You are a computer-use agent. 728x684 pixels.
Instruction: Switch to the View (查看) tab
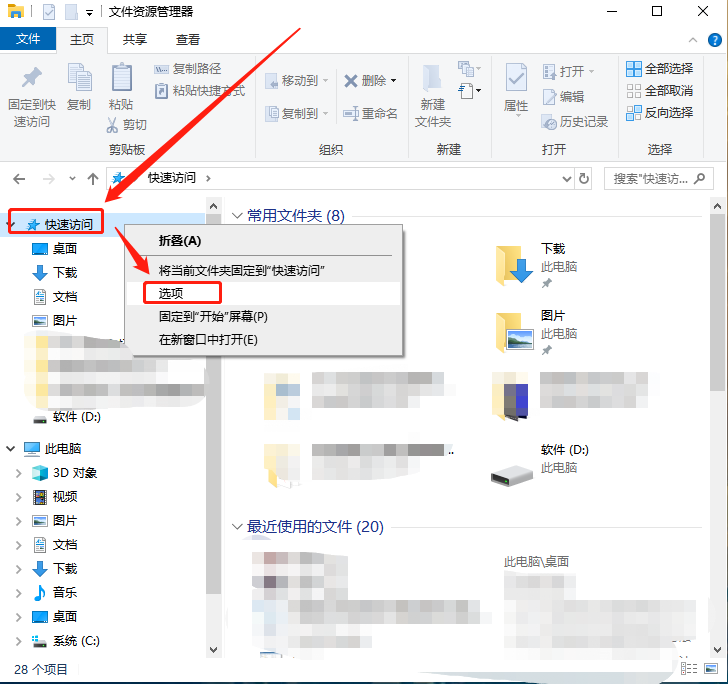coord(188,39)
